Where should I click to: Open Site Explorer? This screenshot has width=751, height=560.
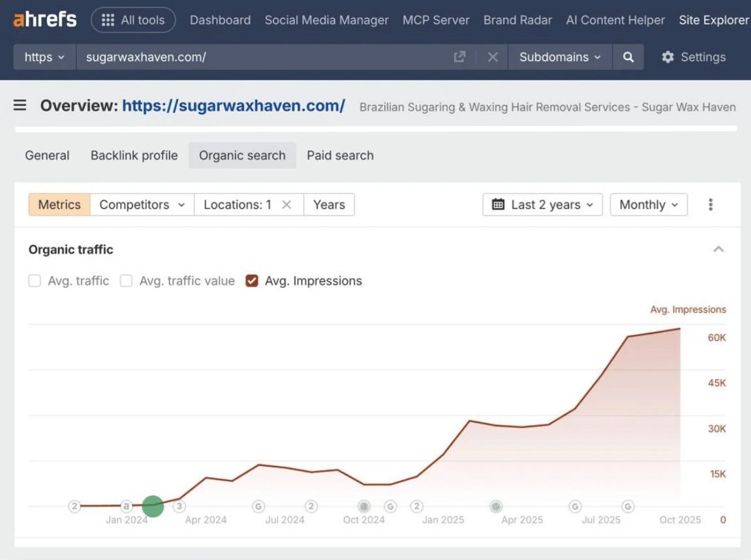714,20
